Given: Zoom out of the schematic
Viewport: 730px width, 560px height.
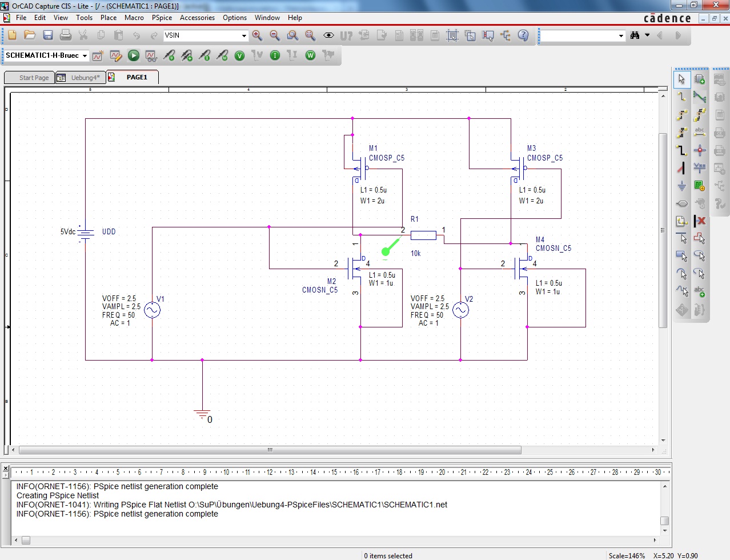Looking at the screenshot, I should click(275, 35).
